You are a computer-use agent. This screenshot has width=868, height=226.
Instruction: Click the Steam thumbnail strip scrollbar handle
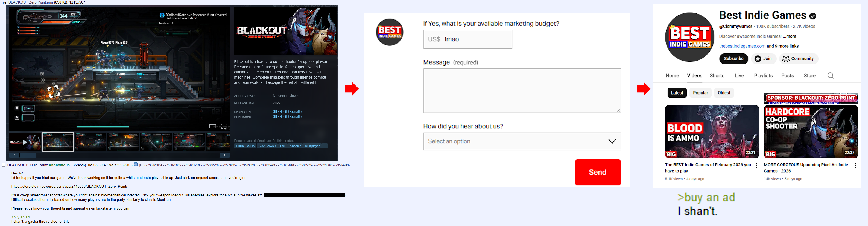pos(28,155)
